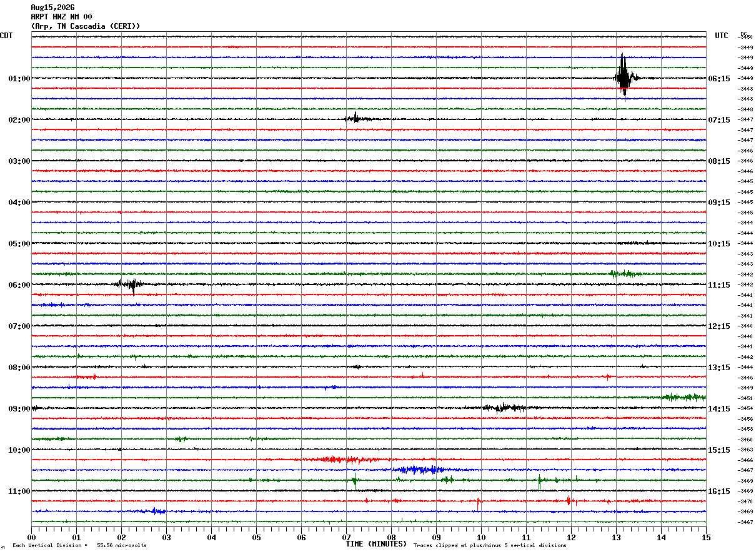Click the event near minute 10.5 on the 09:00 trace
The height and width of the screenshot is (554, 756).
pos(504,408)
